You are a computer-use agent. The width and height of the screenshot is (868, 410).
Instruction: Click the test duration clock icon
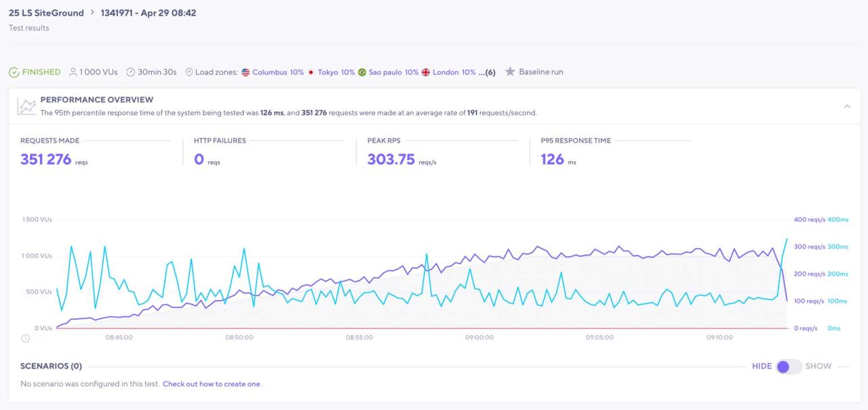(x=131, y=72)
